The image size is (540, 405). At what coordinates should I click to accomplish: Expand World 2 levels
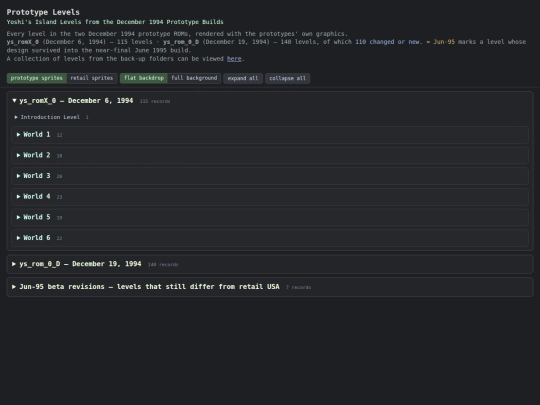point(270,155)
